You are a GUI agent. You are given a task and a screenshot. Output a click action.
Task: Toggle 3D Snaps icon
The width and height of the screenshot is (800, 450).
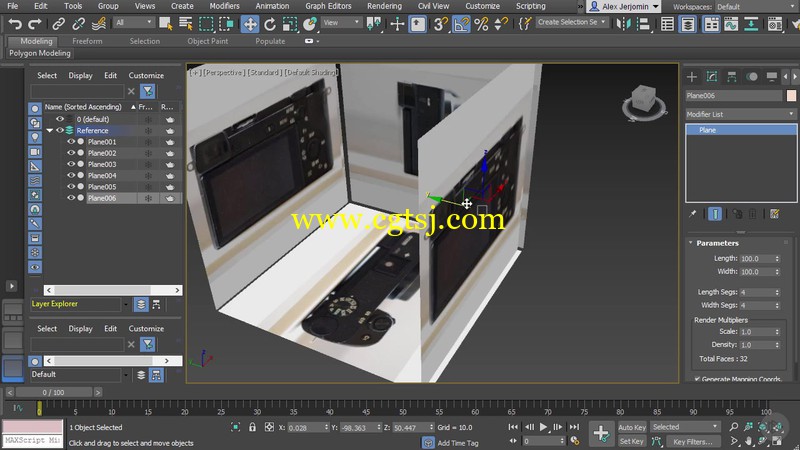click(441, 23)
